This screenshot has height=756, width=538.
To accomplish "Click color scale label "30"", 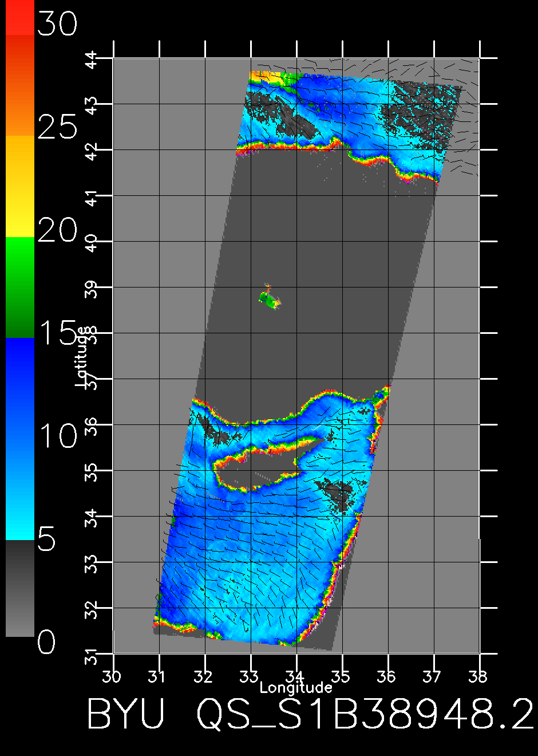I will (57, 25).
